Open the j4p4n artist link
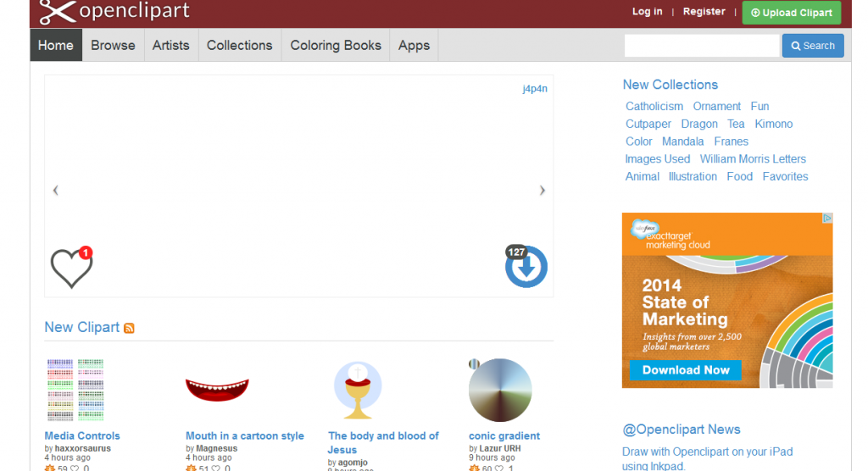This screenshot has height=471, width=868. [x=535, y=89]
